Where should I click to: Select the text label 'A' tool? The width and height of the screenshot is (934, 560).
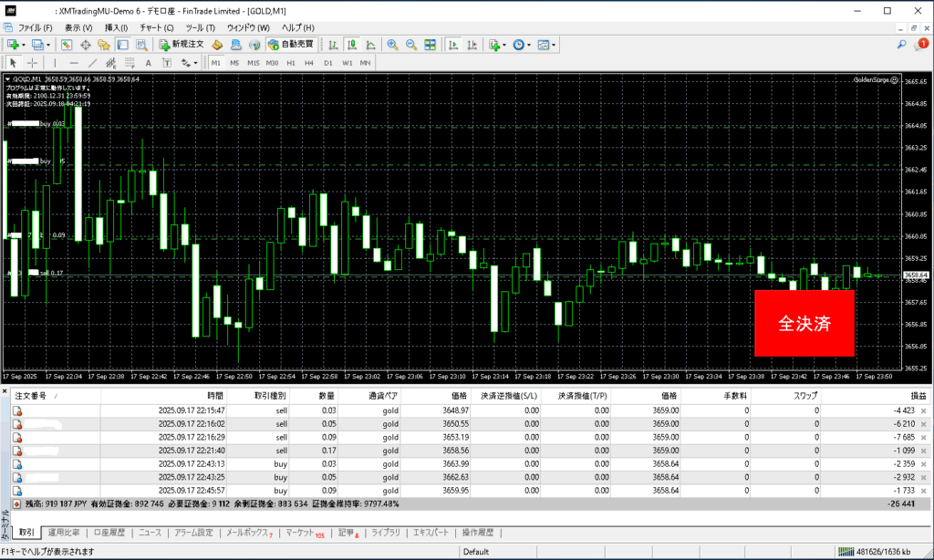coord(148,63)
